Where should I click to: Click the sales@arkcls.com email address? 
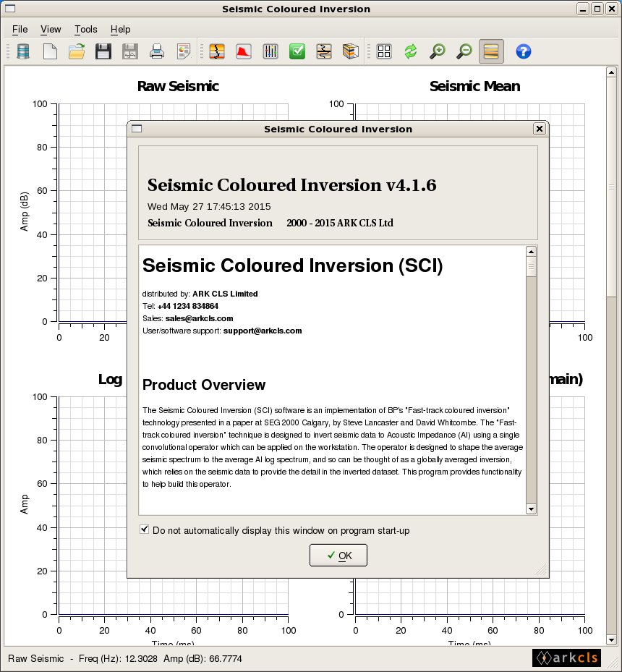[x=199, y=318]
